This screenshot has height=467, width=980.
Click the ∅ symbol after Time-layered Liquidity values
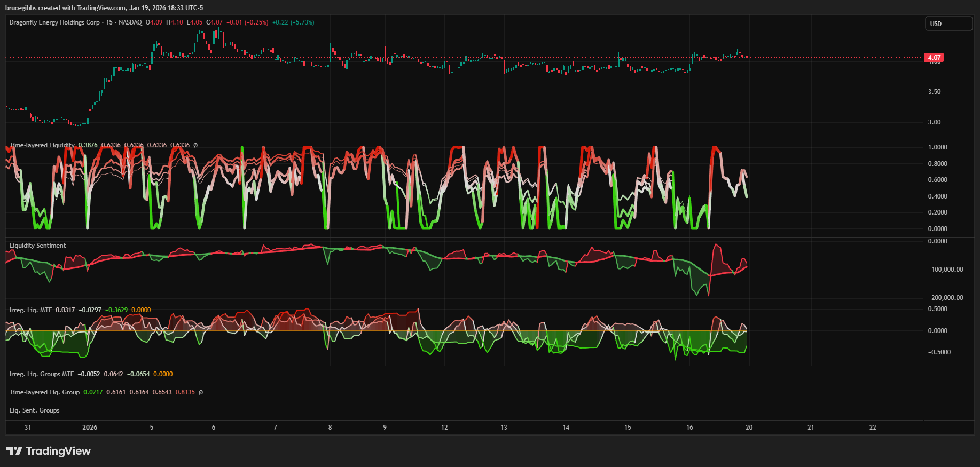click(195, 145)
